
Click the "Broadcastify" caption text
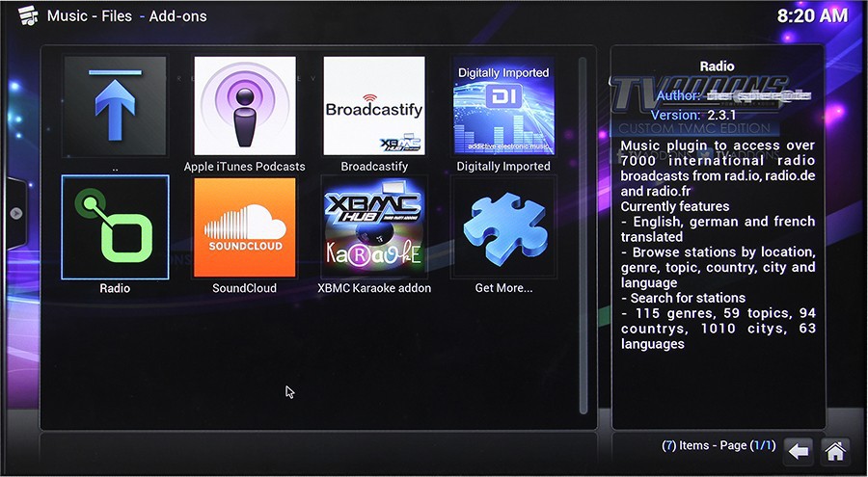coord(374,167)
